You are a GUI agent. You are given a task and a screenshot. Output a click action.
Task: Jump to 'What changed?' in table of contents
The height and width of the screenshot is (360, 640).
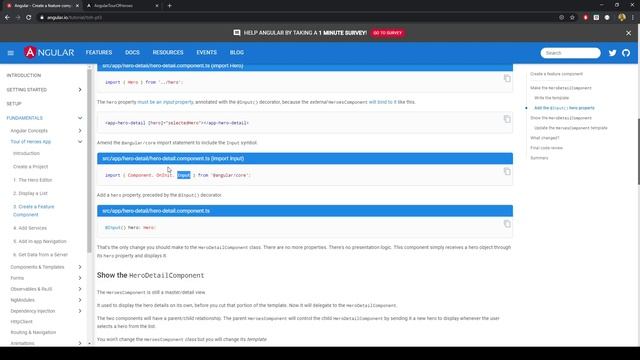(544, 138)
